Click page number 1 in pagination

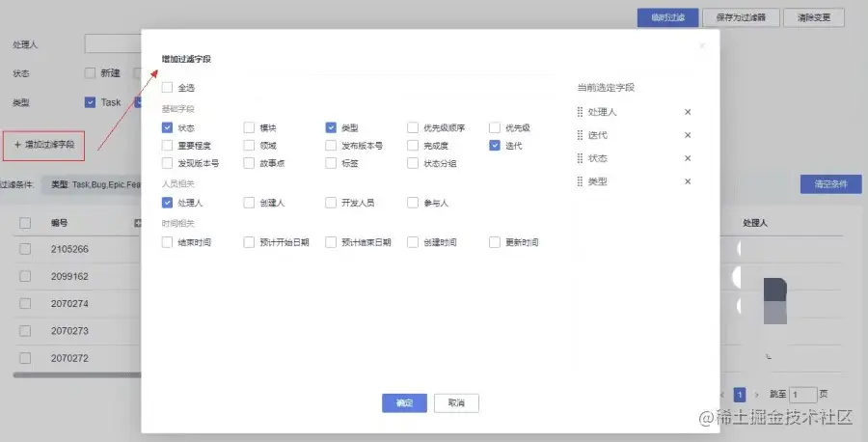pos(740,395)
